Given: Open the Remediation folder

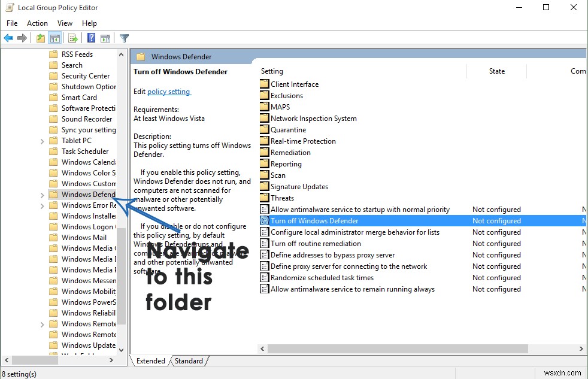Looking at the screenshot, I should [x=286, y=153].
